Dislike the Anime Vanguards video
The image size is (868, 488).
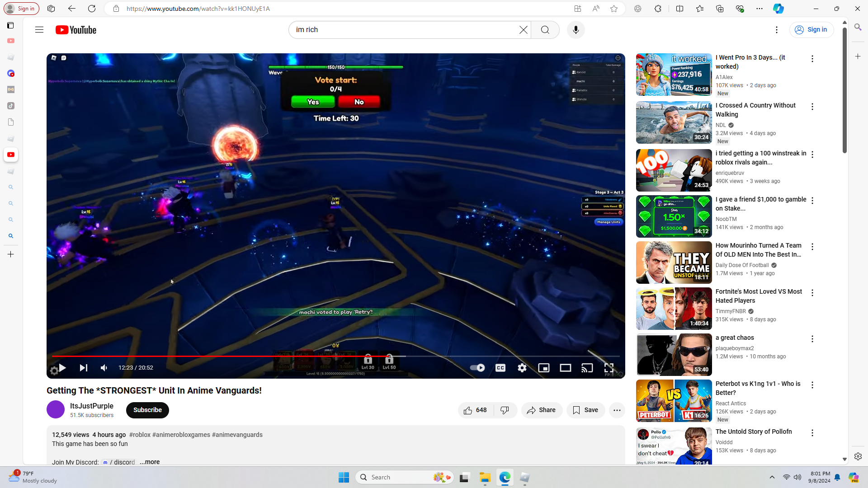coord(505,410)
